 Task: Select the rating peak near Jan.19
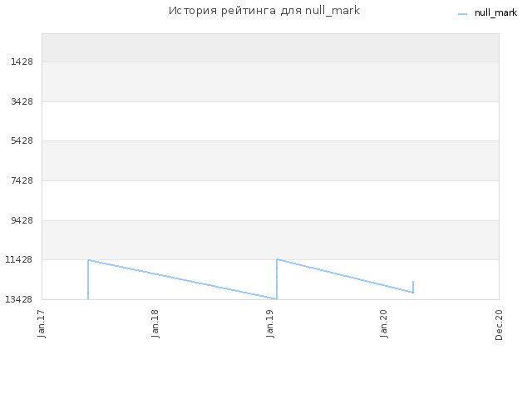[277, 259]
